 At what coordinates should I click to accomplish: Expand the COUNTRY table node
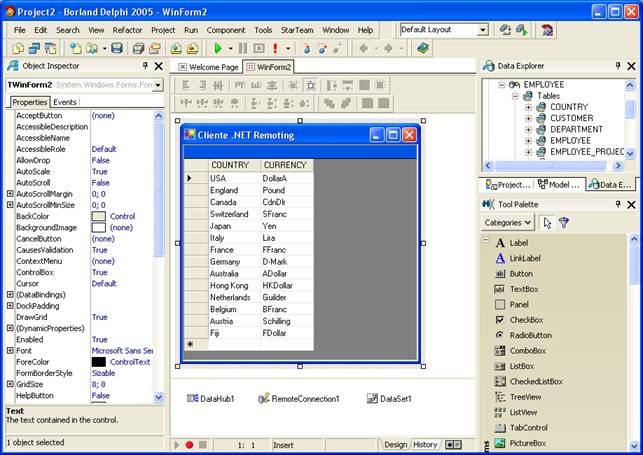pos(528,107)
